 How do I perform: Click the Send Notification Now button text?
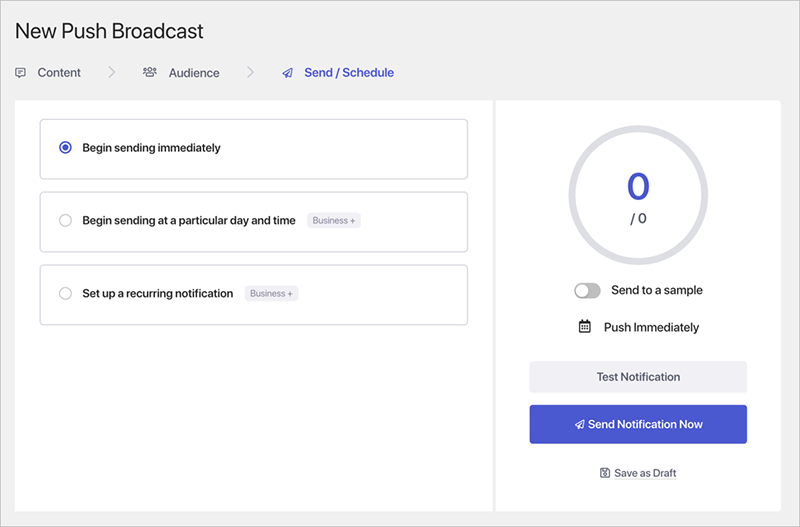[645, 424]
